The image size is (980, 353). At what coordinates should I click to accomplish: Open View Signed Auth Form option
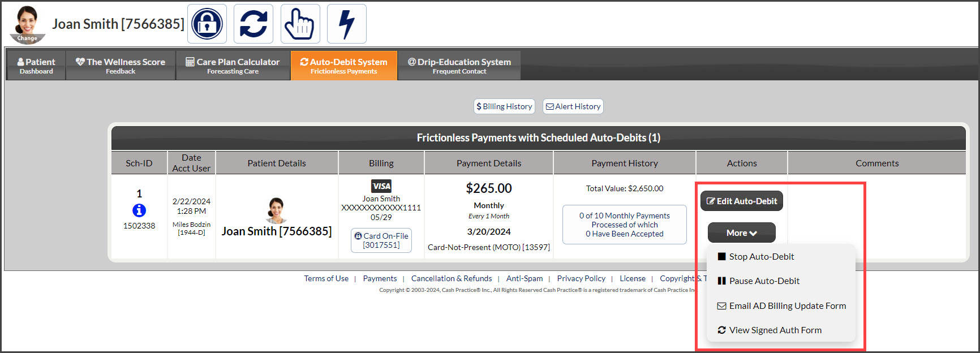click(x=770, y=330)
